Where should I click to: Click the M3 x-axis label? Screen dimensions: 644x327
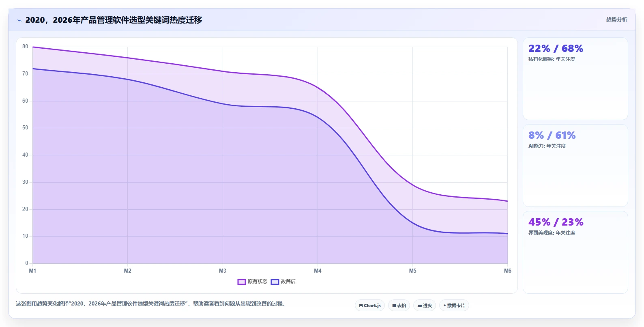pyautogui.click(x=223, y=271)
